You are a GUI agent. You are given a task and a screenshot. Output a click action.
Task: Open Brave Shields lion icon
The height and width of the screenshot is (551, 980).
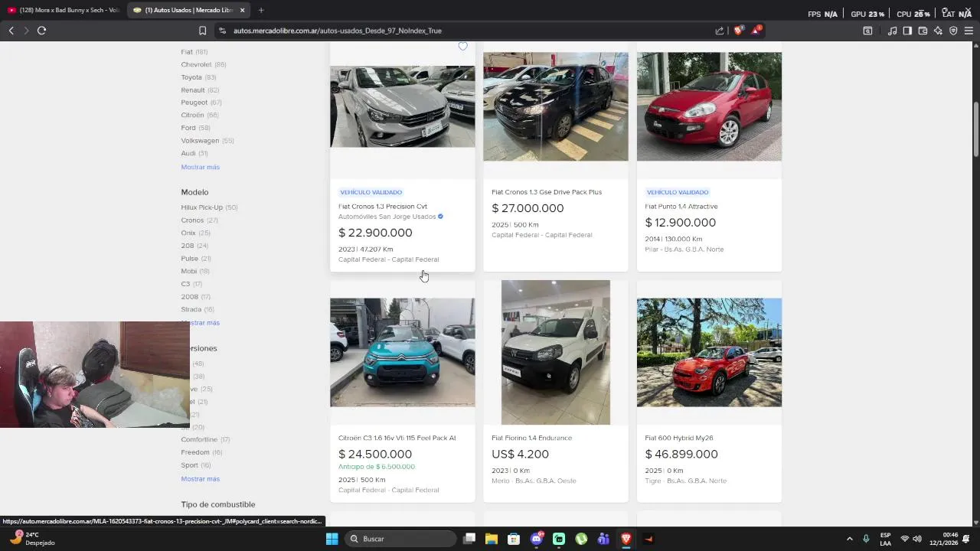[738, 31]
